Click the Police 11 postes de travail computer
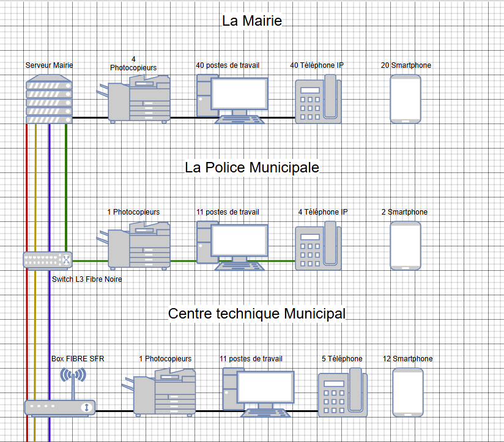Viewport: 504px width, 442px height. (x=232, y=246)
